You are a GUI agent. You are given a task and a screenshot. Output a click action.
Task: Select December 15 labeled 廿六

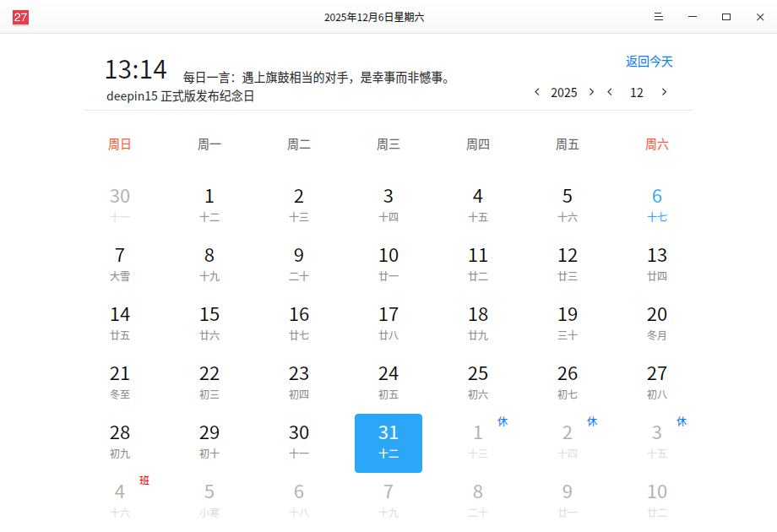209,323
